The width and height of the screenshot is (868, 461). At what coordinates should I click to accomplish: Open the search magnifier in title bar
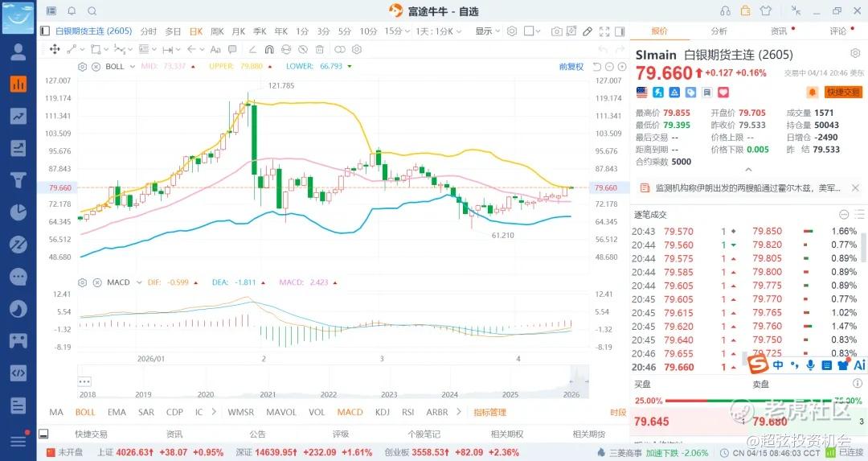click(x=92, y=11)
